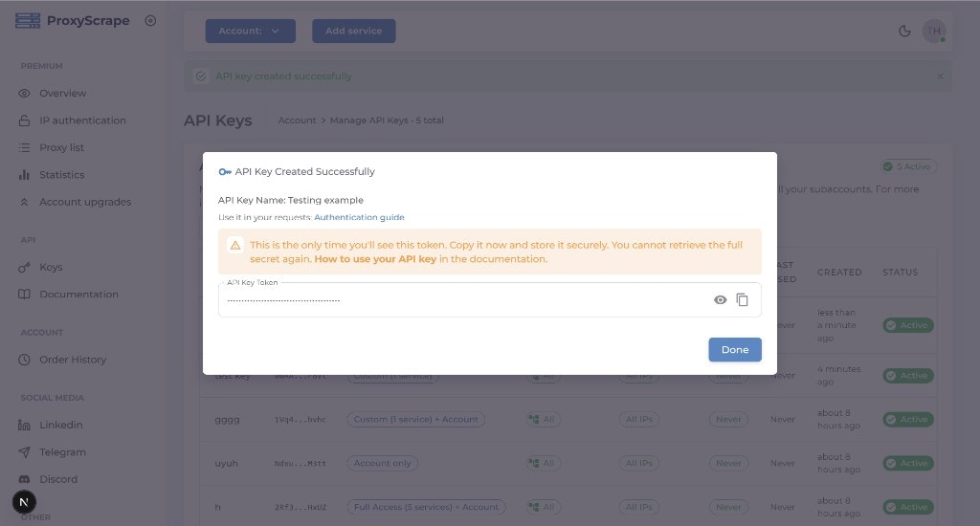980x526 pixels.
Task: Open API Keys from sidebar
Action: coord(51,268)
